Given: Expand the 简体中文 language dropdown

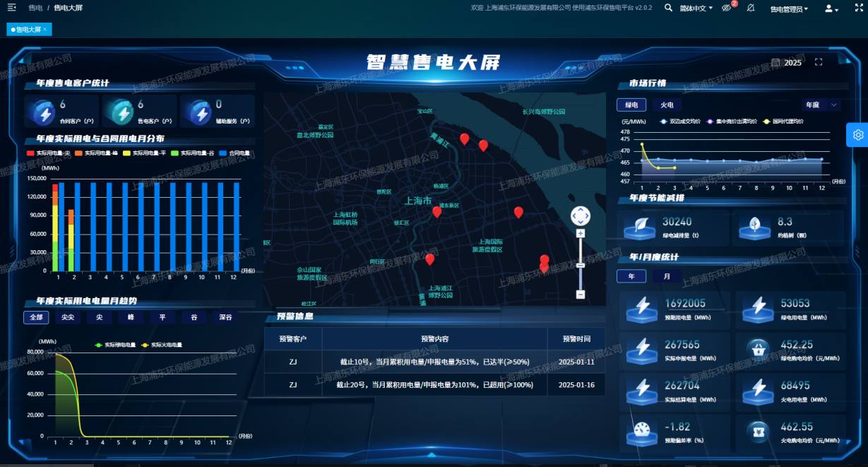Looking at the screenshot, I should point(696,8).
